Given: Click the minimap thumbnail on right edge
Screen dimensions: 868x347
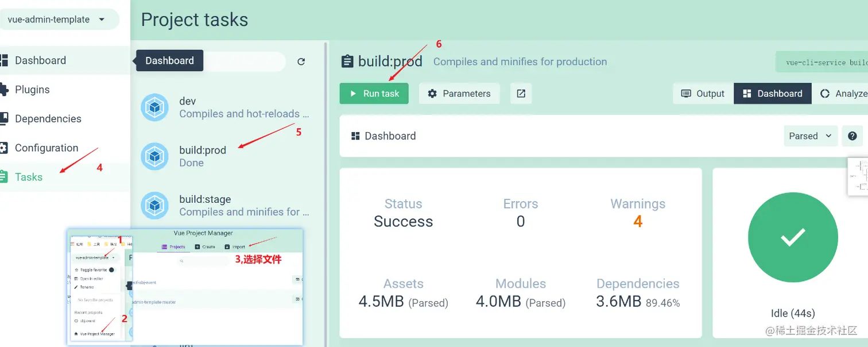Looking at the screenshot, I should pyautogui.click(x=858, y=177).
